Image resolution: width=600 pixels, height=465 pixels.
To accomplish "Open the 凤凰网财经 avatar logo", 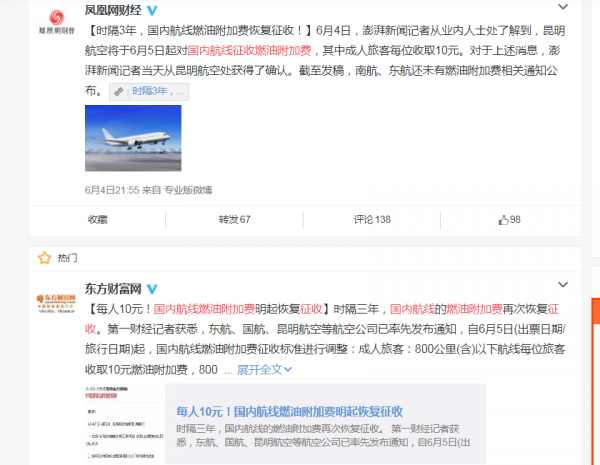I will pyautogui.click(x=57, y=21).
